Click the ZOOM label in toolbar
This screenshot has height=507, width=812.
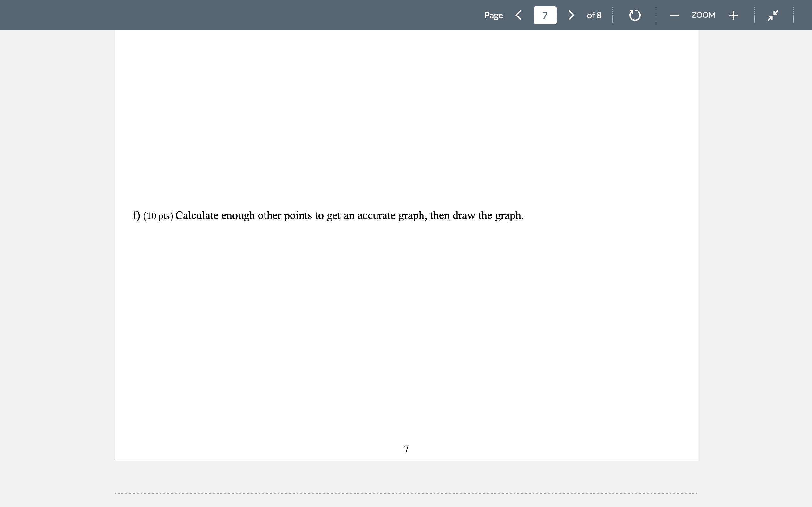pos(703,15)
